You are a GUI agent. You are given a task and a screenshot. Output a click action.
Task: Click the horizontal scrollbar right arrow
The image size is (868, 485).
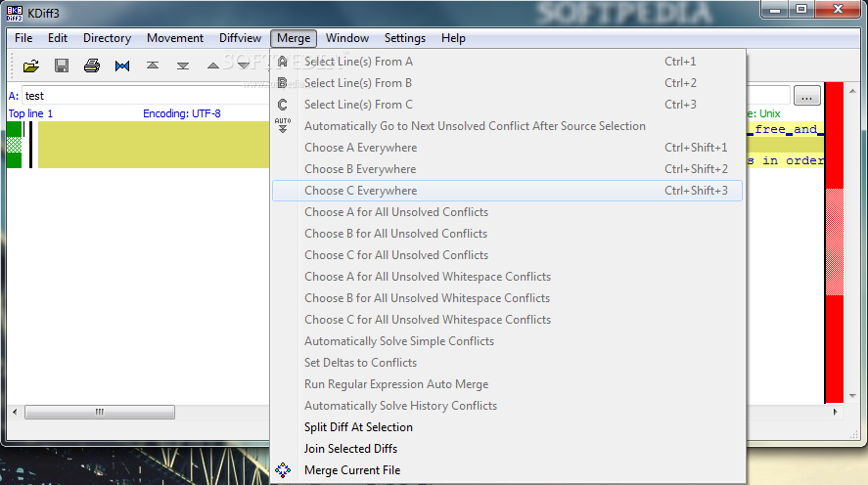(x=836, y=412)
